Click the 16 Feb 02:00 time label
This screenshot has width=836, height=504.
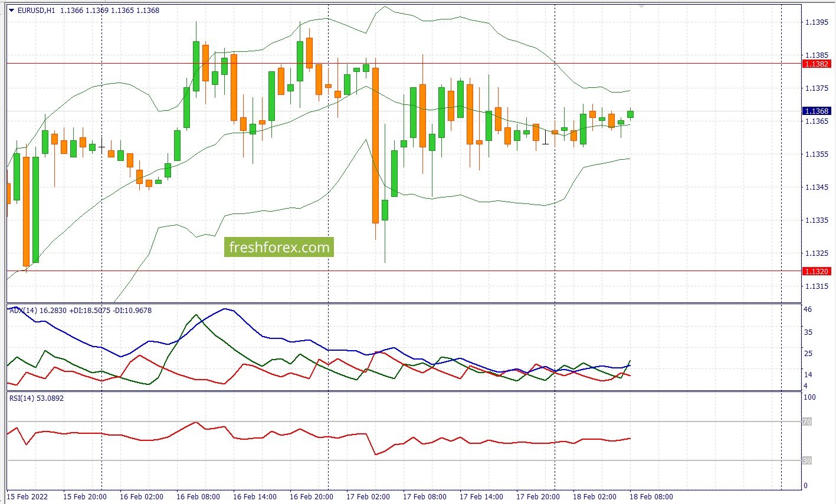point(142,496)
